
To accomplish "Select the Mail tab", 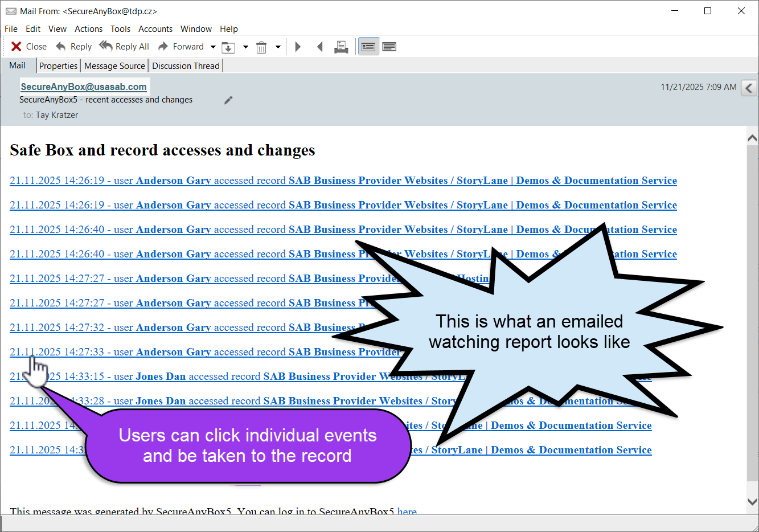I will click(18, 66).
